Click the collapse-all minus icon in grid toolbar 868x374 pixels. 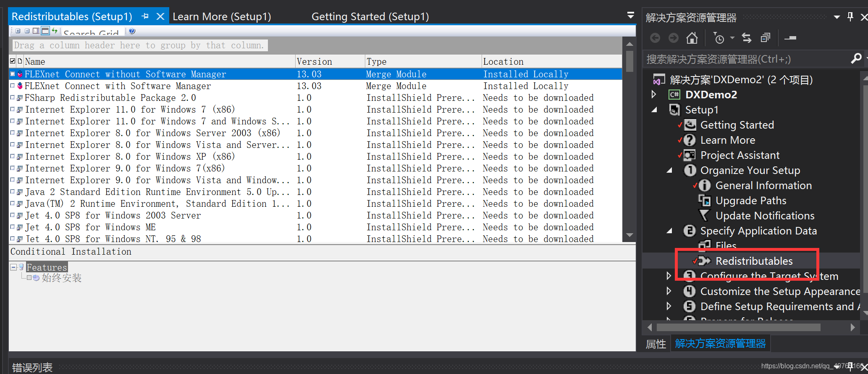tap(27, 31)
